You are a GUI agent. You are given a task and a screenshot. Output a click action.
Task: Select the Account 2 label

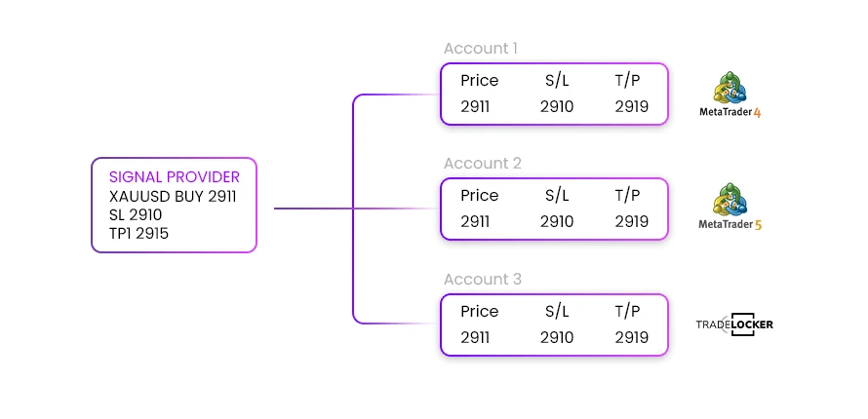[483, 164]
